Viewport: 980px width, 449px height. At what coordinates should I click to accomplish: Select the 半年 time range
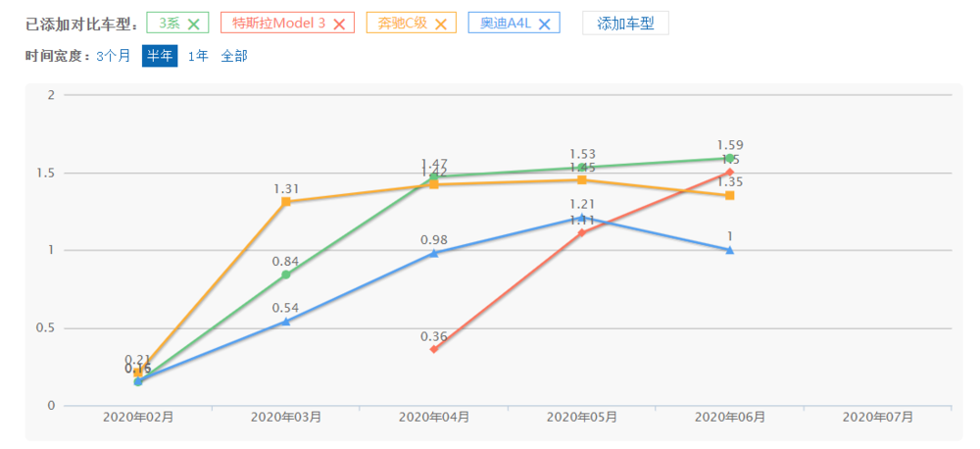[x=160, y=56]
